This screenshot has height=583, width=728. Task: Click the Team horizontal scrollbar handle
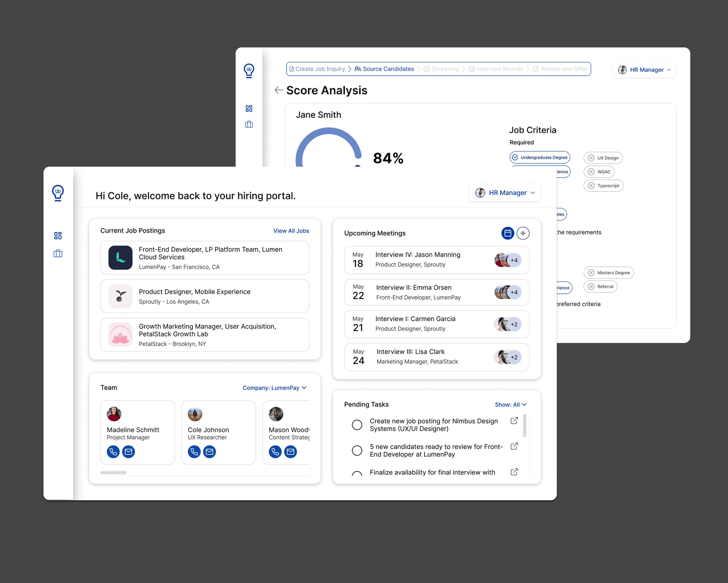(x=113, y=472)
